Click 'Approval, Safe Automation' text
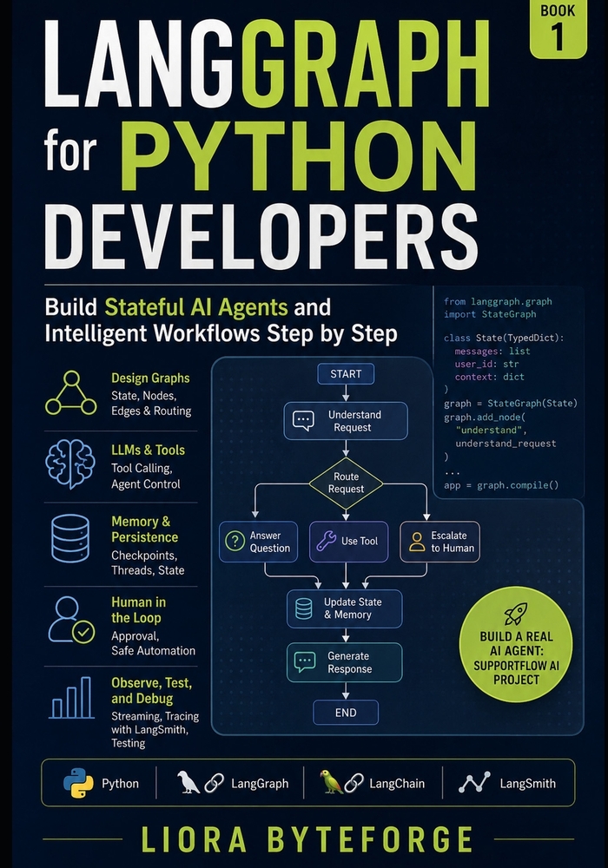Image resolution: width=608 pixels, height=868 pixels. 153,642
